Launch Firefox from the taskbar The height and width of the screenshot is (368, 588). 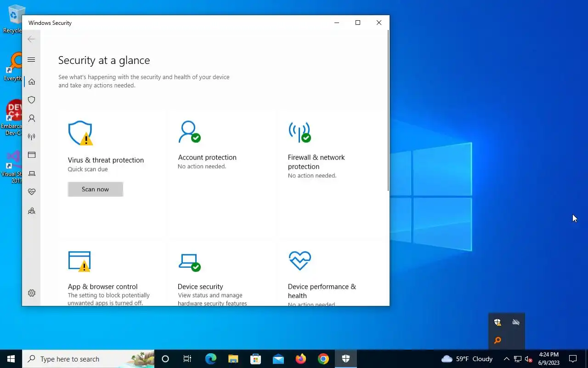point(301,359)
